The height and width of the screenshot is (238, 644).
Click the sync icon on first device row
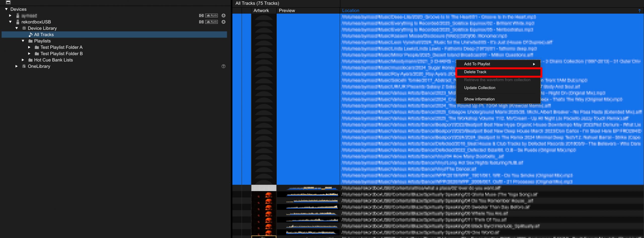201,16
